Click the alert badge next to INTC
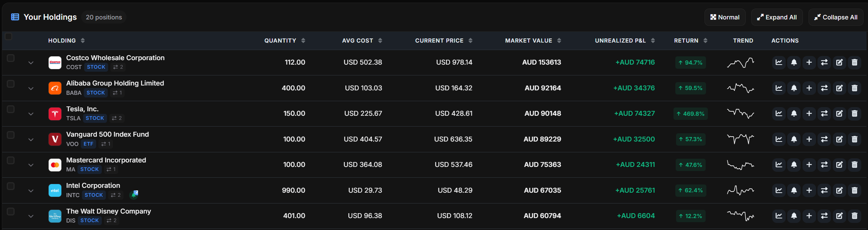This screenshot has width=868, height=230. click(134, 195)
